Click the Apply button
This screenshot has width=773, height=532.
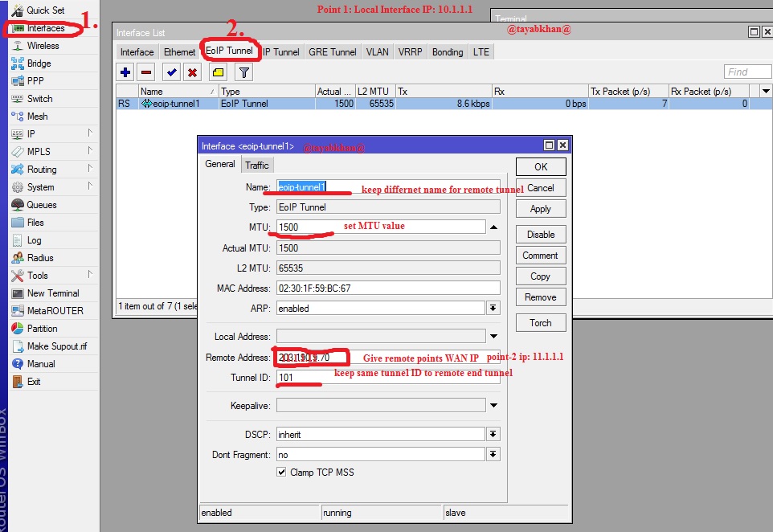(x=541, y=209)
